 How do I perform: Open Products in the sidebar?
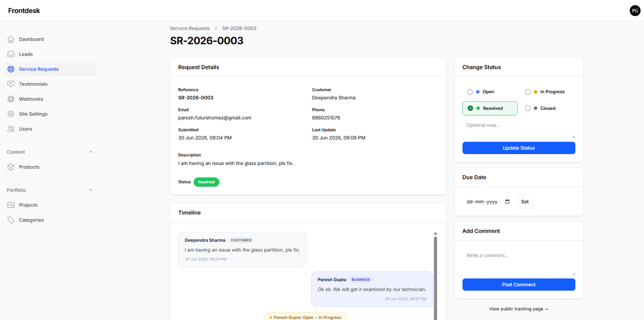click(50, 167)
